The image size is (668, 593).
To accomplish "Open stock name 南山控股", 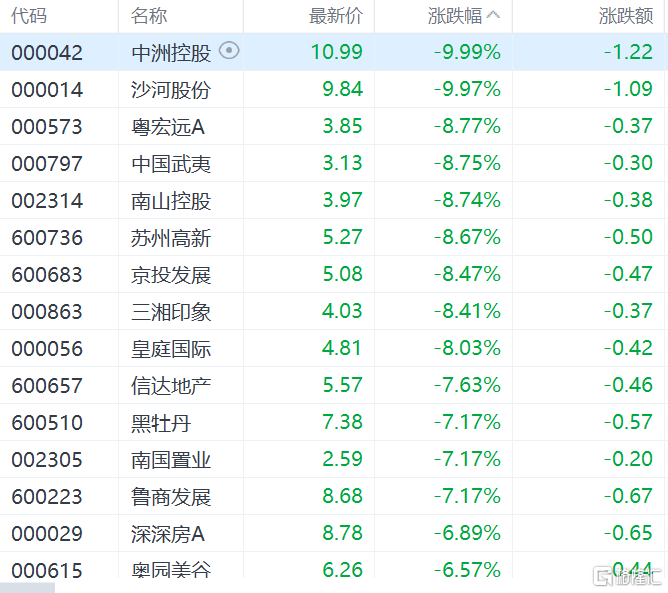I will (171, 202).
